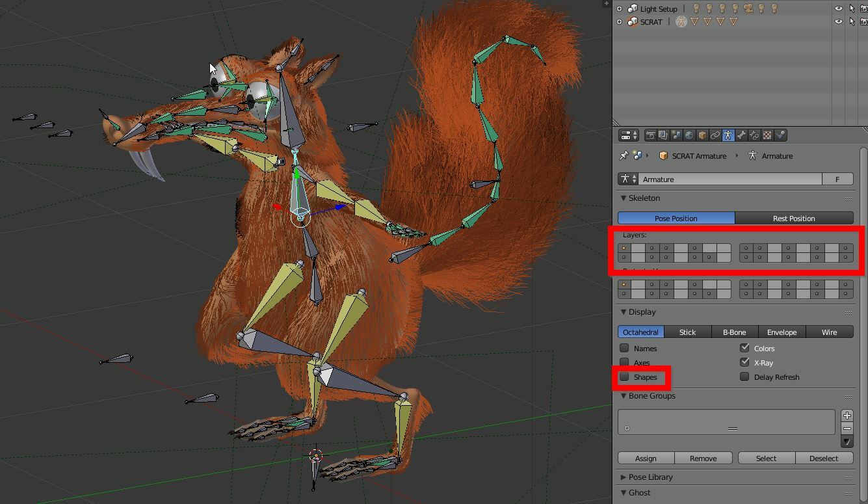The width and height of the screenshot is (868, 504).
Task: Open the World properties tab
Action: click(689, 135)
